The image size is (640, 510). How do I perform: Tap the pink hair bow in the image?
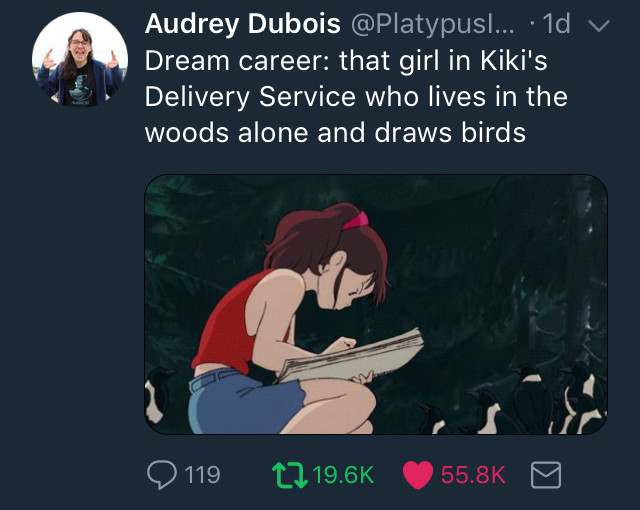(x=355, y=221)
